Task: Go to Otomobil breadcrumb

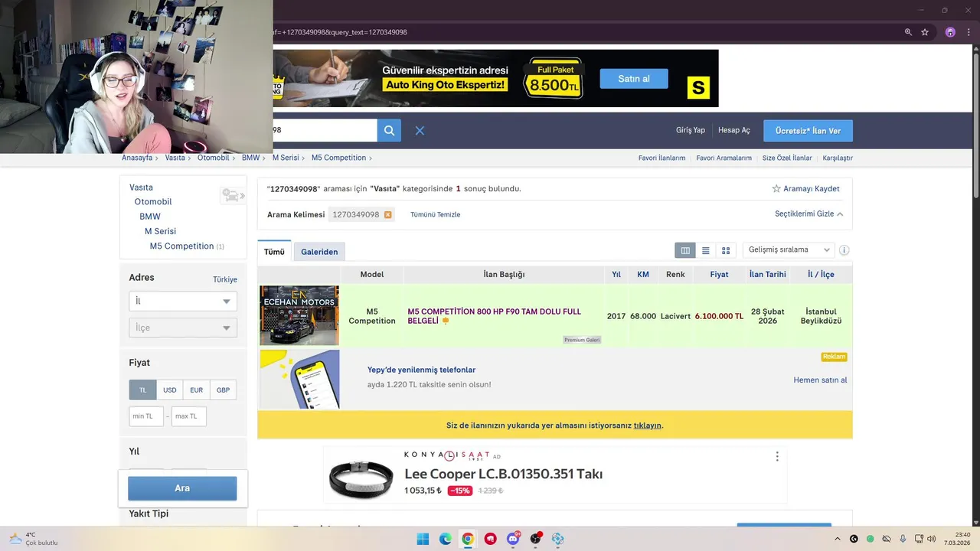Action: point(214,158)
